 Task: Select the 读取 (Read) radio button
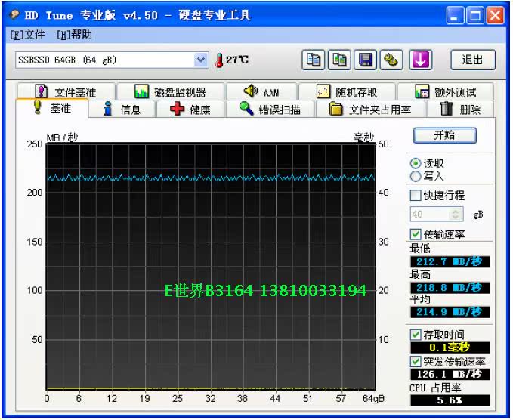coord(416,163)
